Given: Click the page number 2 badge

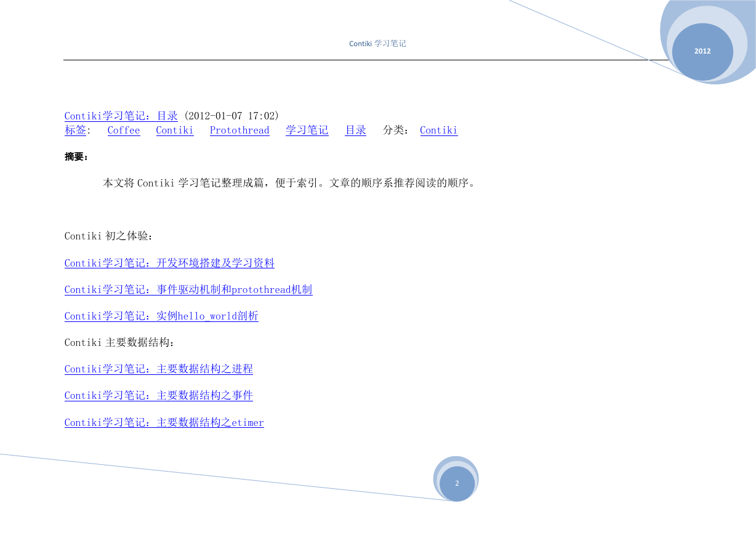Looking at the screenshot, I should tap(457, 483).
